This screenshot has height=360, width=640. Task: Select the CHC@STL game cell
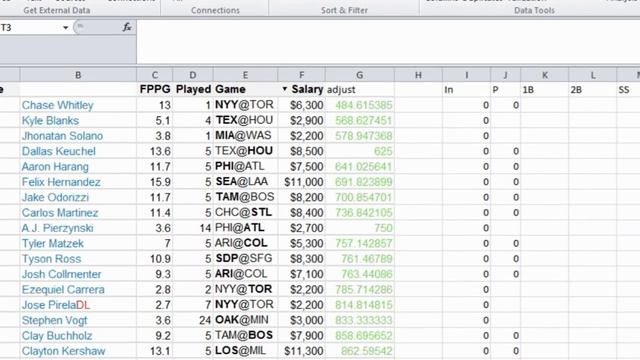click(245, 213)
